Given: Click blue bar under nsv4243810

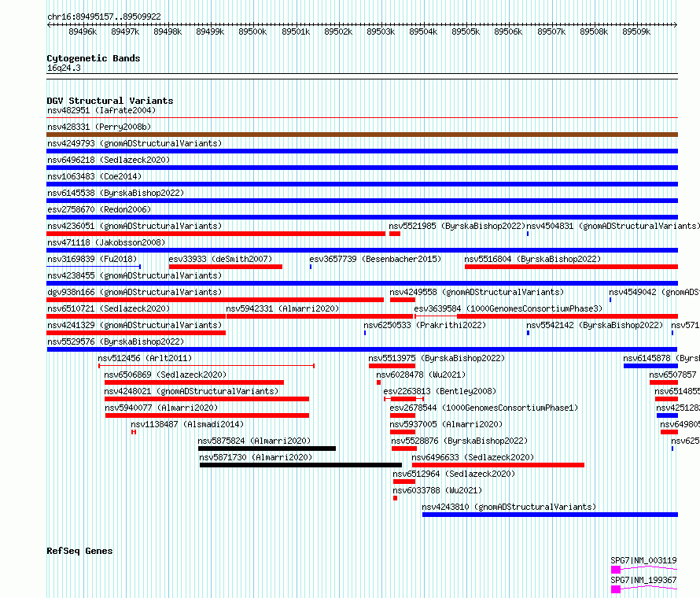Looking at the screenshot, I should coord(550,515).
